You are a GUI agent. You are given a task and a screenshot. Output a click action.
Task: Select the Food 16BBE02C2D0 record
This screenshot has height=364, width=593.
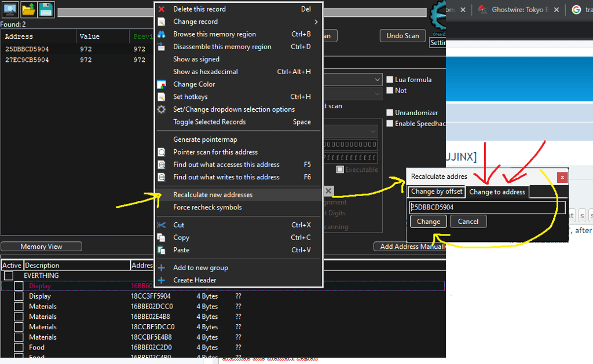(223, 347)
